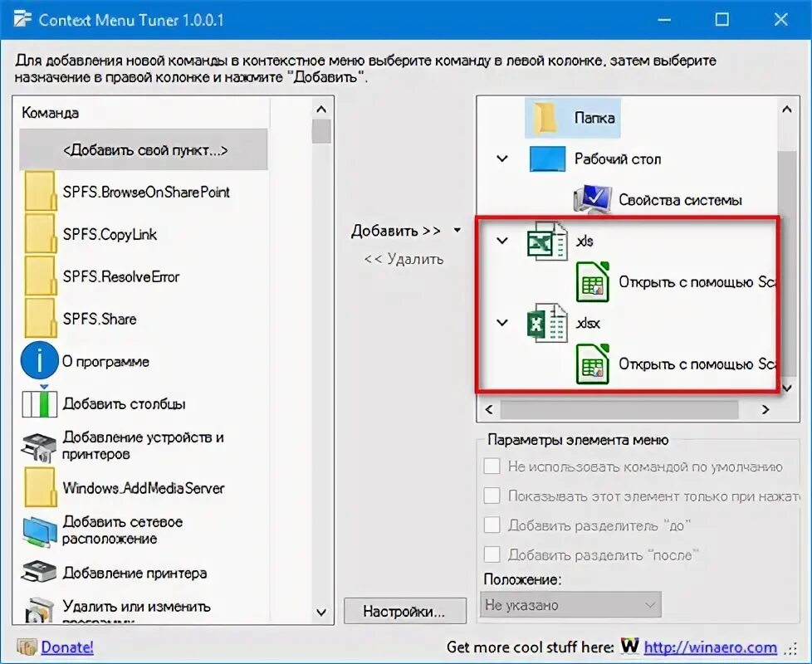Click the SPFS.BrowseOnSharePoint folder icon

(39, 192)
